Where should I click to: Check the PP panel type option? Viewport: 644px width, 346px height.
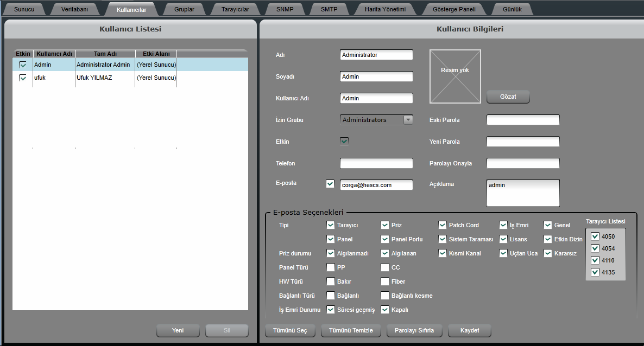330,267
